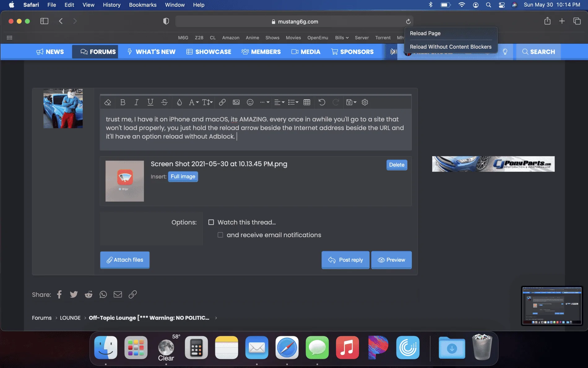Open the Amazon bookmark

(231, 37)
